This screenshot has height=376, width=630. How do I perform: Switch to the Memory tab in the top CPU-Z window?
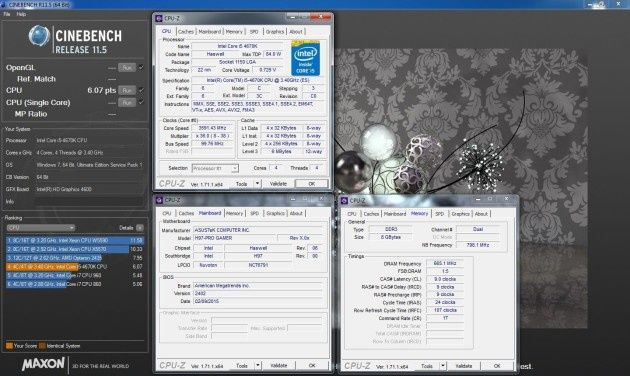(x=234, y=31)
